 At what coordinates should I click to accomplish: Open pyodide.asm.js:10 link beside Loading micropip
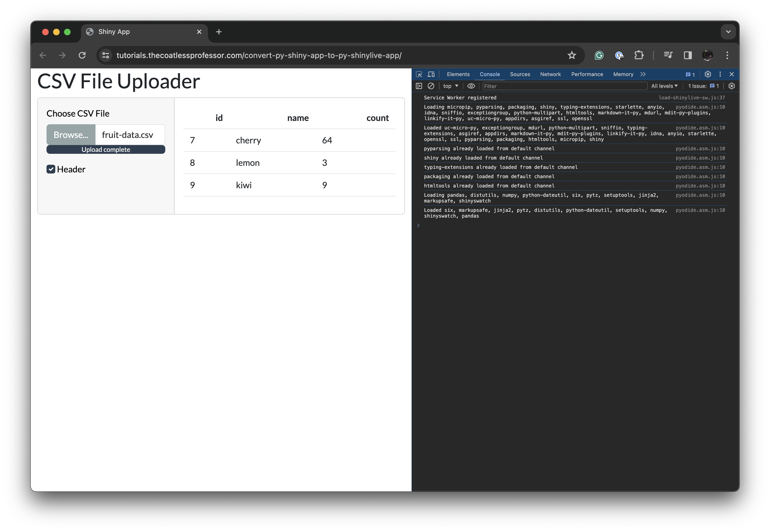pyautogui.click(x=700, y=107)
